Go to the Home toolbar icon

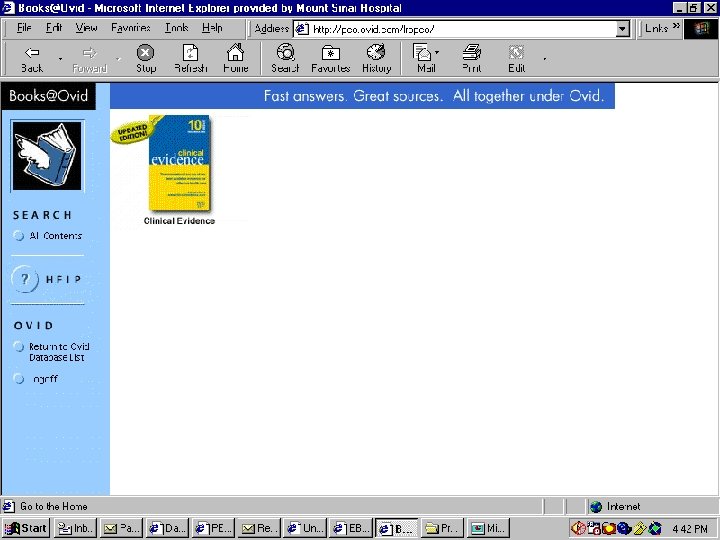tap(235, 53)
